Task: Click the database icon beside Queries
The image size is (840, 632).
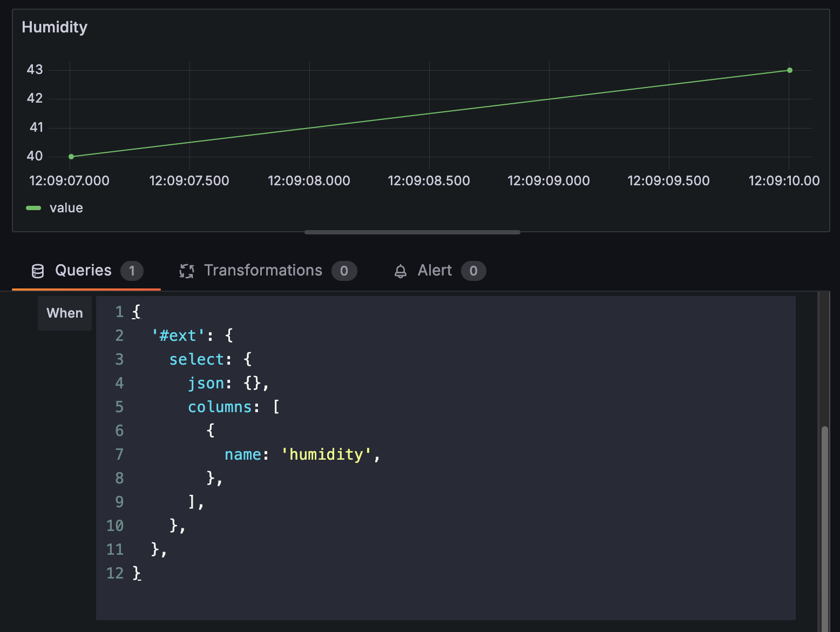Action: point(38,271)
